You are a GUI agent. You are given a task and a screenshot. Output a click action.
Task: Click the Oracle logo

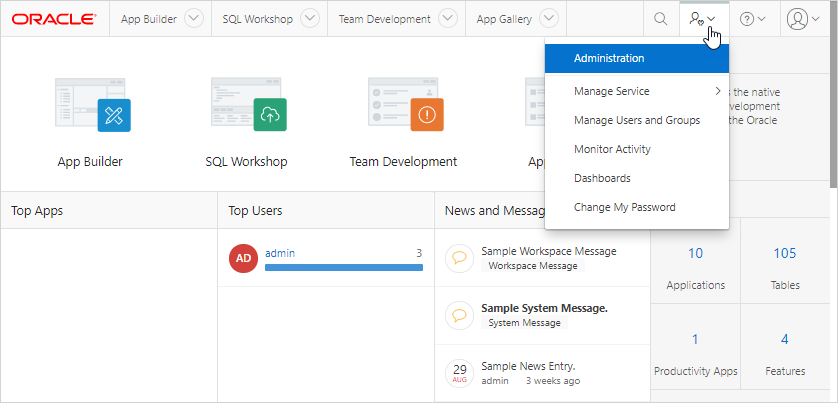click(54, 19)
